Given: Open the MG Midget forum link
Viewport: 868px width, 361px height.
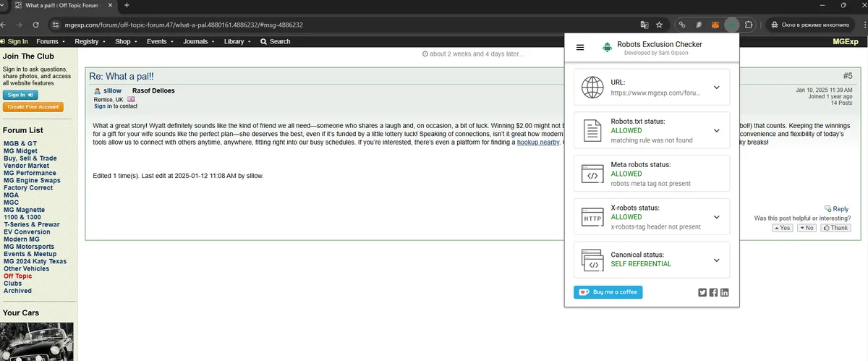Looking at the screenshot, I should point(21,150).
